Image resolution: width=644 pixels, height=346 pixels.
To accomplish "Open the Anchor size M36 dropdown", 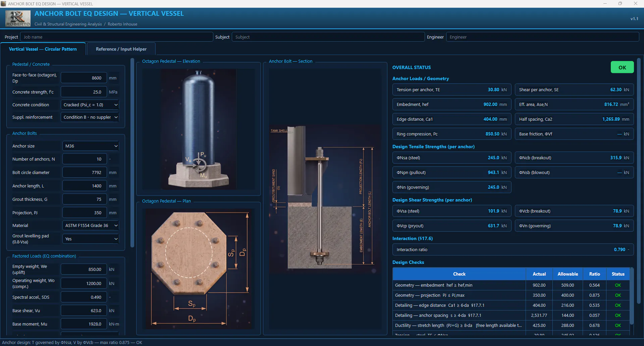I will tap(91, 146).
